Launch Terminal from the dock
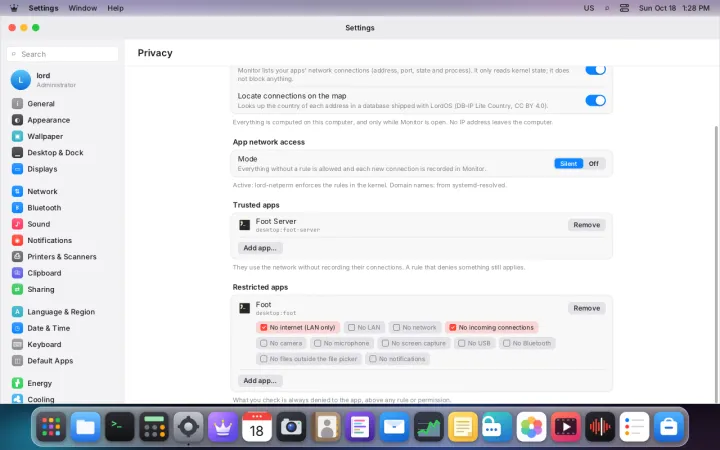The height and width of the screenshot is (450, 720). (119, 427)
